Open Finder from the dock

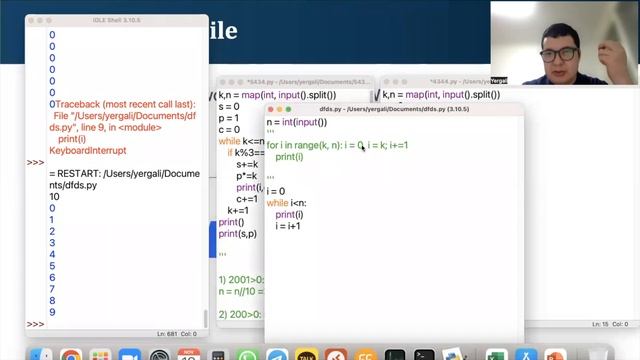(x=41, y=355)
